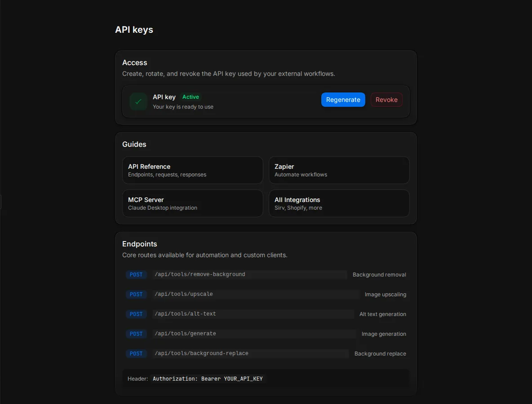Image resolution: width=532 pixels, height=404 pixels.
Task: Click the Background replace label
Action: pos(380,354)
